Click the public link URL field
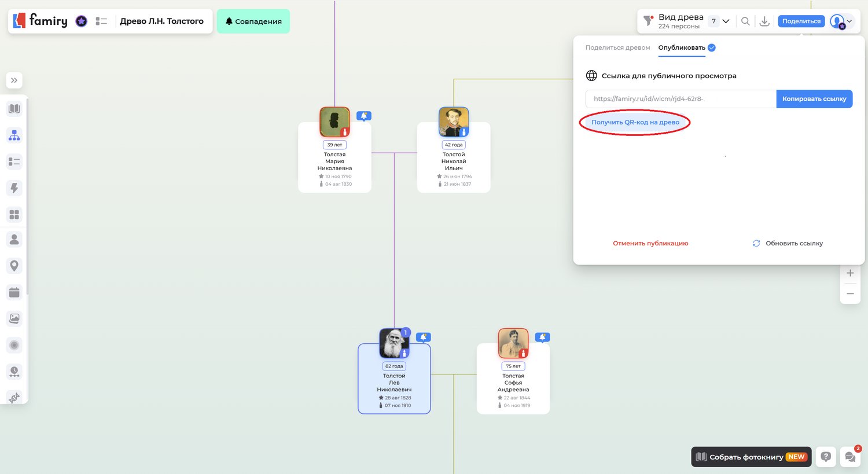The width and height of the screenshot is (868, 474). point(680,99)
